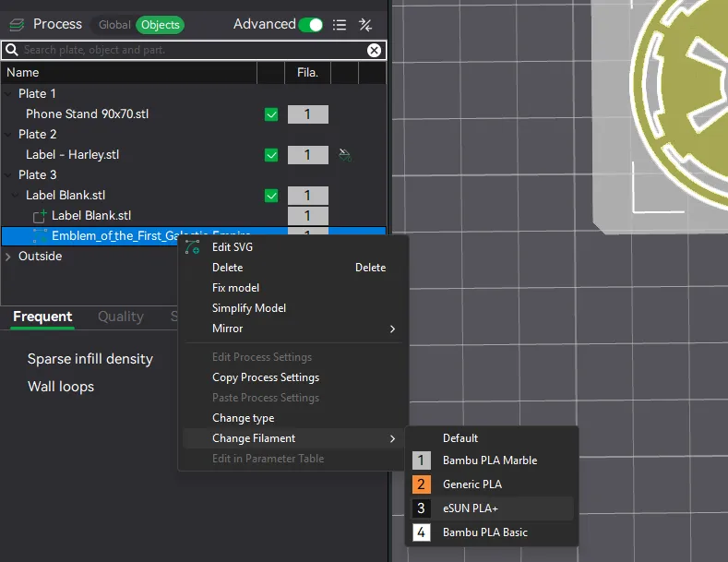
Task: Click the search magnifier icon
Action: [12, 50]
